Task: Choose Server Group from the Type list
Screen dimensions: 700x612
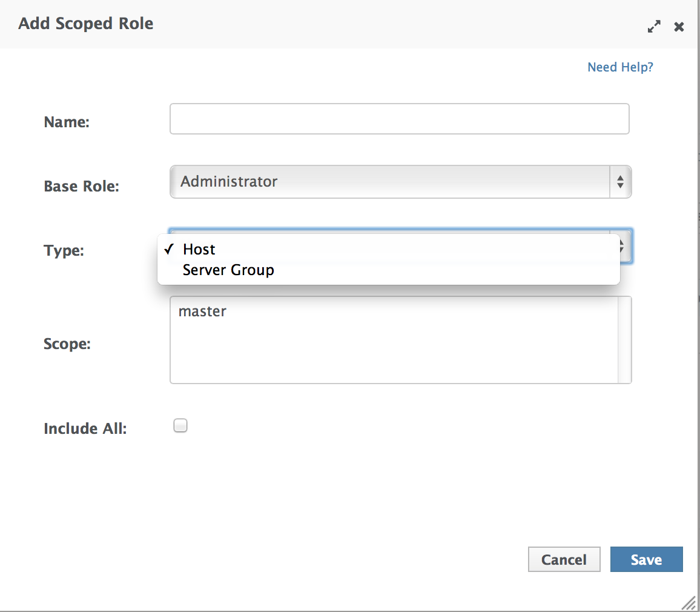Action: tap(228, 270)
